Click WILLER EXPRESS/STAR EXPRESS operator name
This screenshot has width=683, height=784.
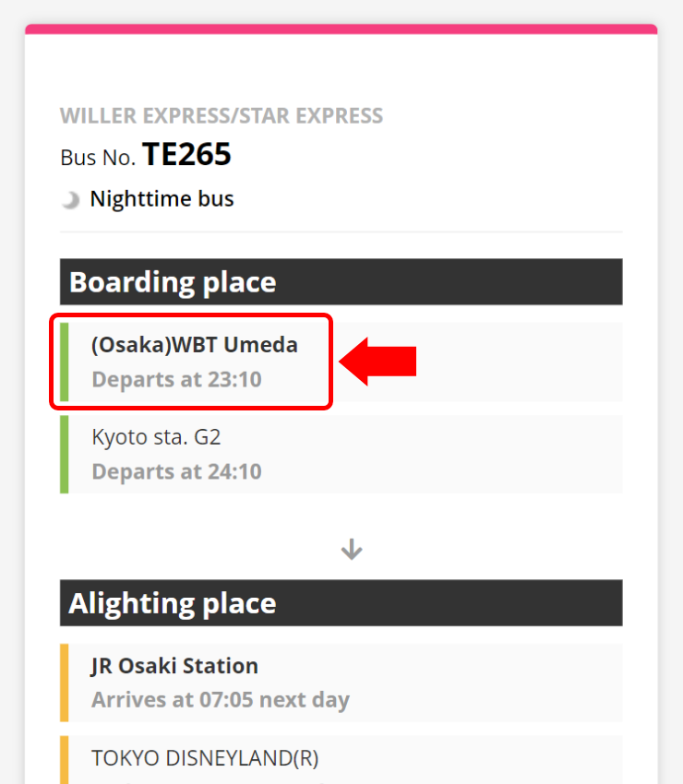(x=222, y=116)
